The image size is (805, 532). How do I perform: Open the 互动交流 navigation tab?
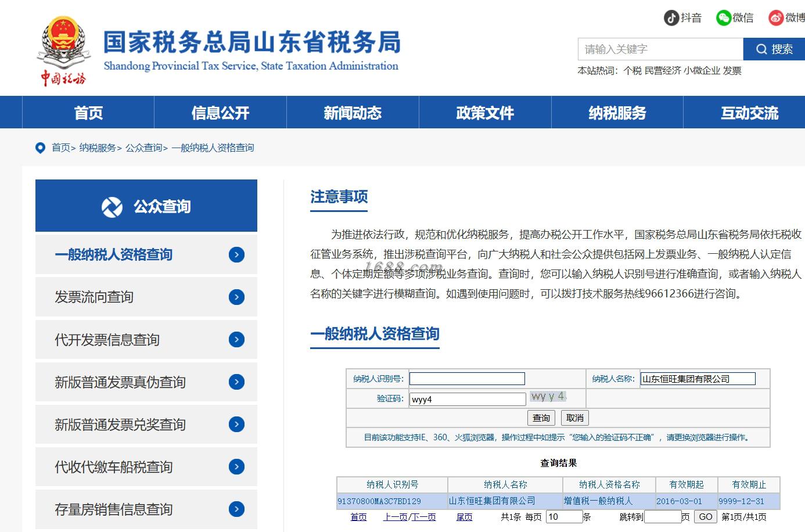(749, 113)
